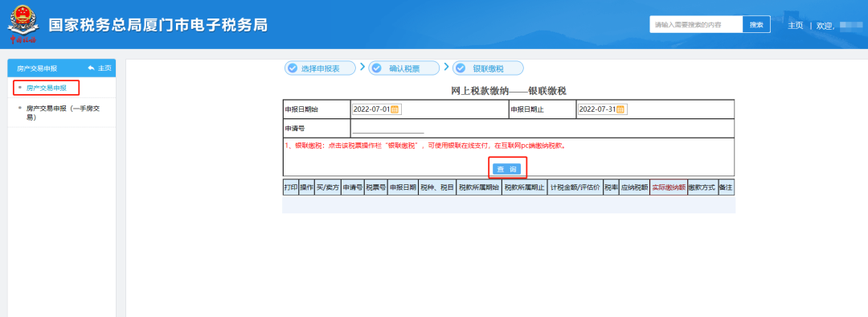This screenshot has width=868, height=317.
Task: Click the 搜索 button in header
Action: click(x=756, y=24)
